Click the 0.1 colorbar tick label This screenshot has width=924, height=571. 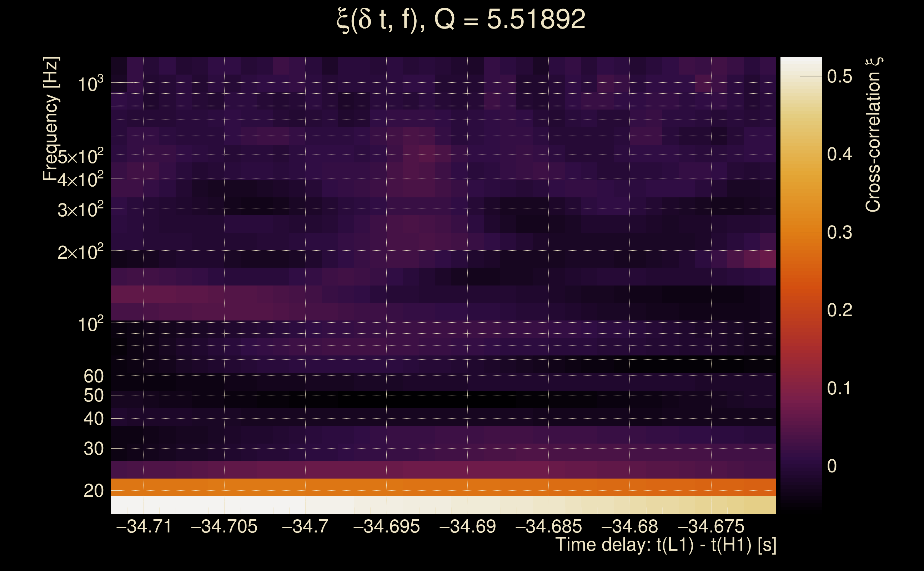coord(839,389)
